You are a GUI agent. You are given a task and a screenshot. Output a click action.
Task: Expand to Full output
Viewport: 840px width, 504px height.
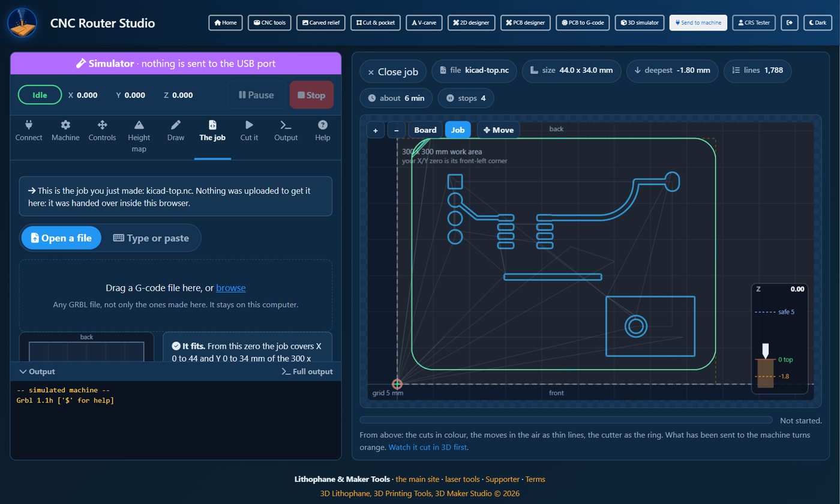point(307,371)
